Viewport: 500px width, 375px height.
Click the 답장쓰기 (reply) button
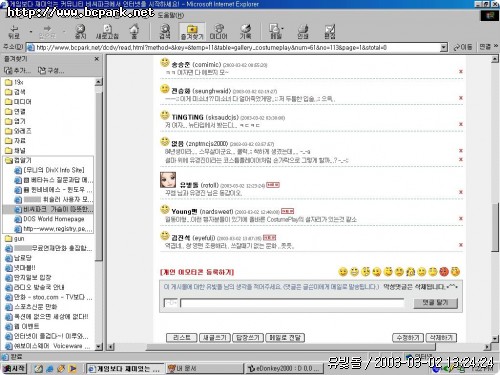click(248, 338)
